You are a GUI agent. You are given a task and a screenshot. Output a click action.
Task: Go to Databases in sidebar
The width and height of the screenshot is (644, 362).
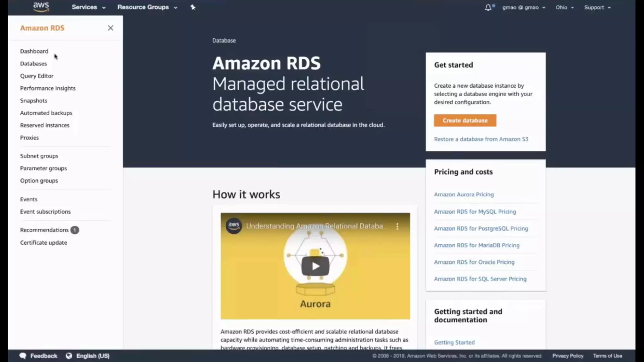33,63
